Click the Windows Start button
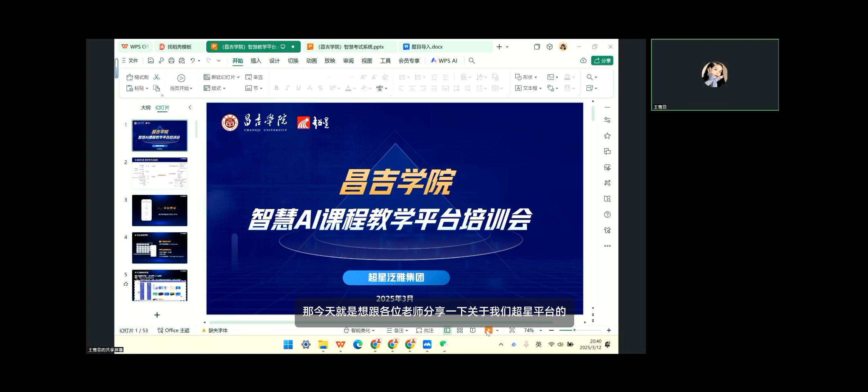This screenshot has width=868, height=392. pos(288,344)
